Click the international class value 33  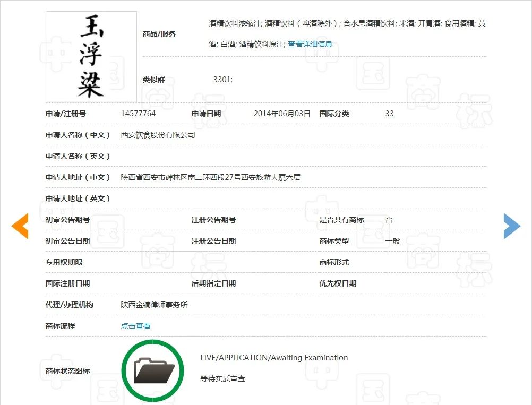coord(389,114)
